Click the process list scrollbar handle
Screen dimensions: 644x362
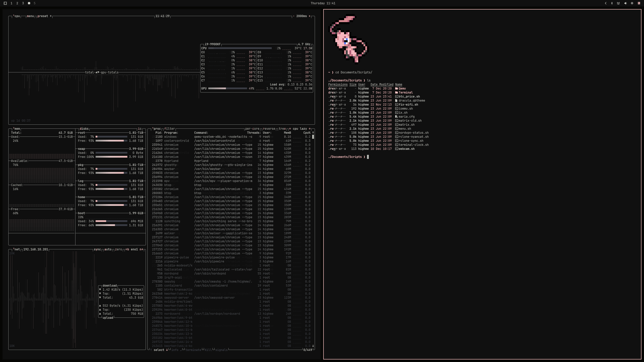pyautogui.click(x=313, y=137)
